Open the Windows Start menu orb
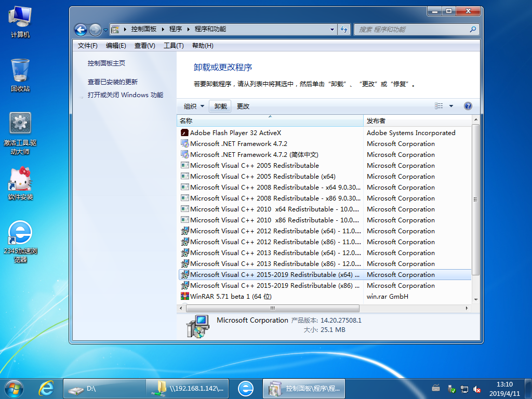This screenshot has height=399, width=532. pos(14,389)
